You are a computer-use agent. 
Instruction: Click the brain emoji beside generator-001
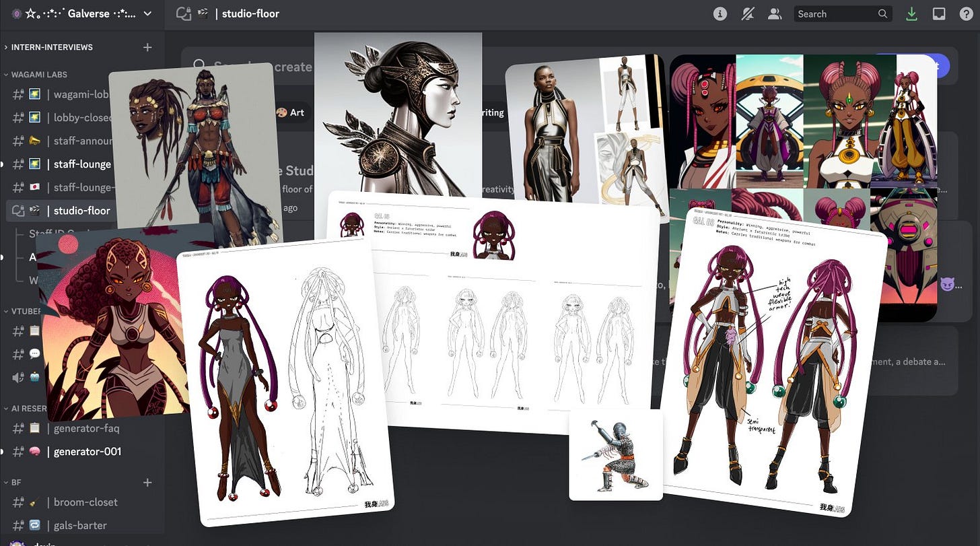pos(34,452)
